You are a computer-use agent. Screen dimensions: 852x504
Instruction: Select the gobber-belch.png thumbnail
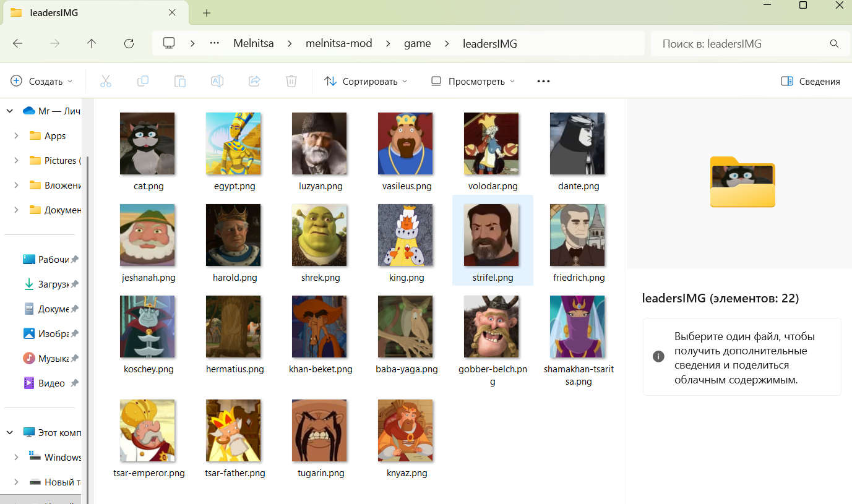pyautogui.click(x=491, y=327)
